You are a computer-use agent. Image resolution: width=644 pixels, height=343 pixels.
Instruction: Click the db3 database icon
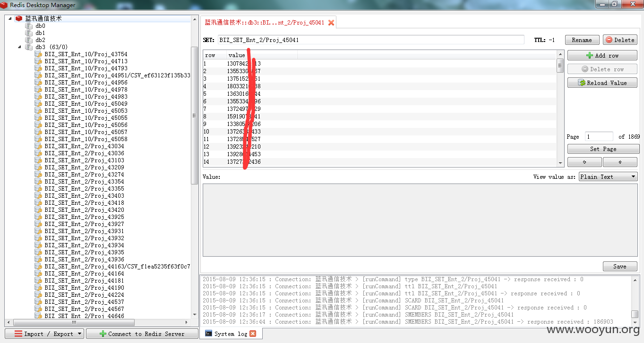[x=29, y=47]
